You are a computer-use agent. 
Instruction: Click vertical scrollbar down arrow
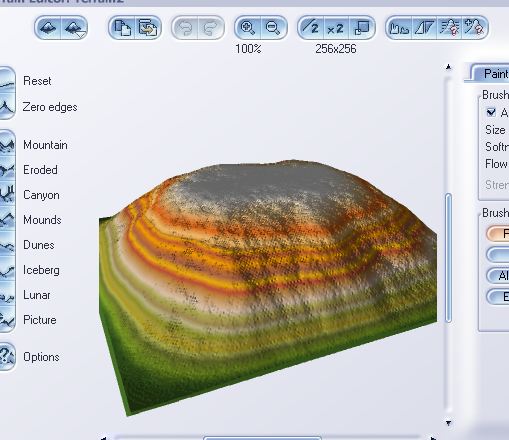point(448,423)
